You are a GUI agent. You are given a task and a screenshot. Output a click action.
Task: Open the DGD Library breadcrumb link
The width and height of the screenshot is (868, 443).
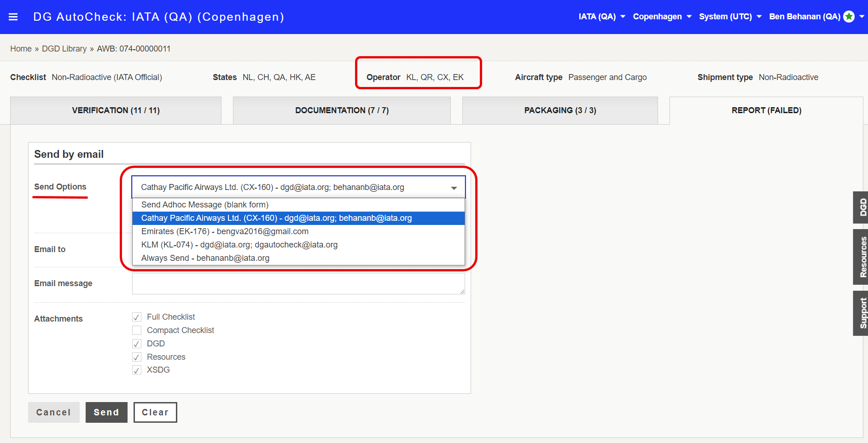pyautogui.click(x=64, y=49)
